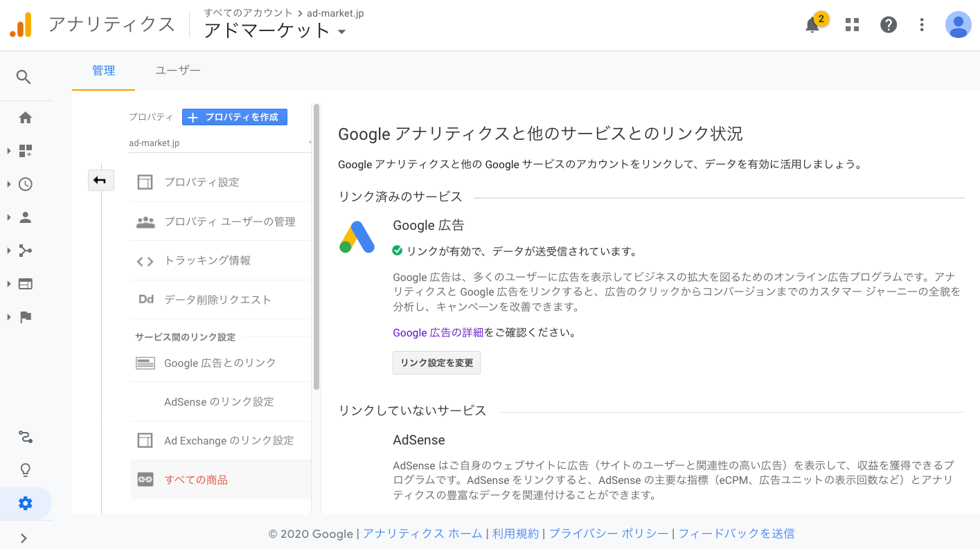
Task: Click the back arrow button beside property column
Action: tap(100, 181)
